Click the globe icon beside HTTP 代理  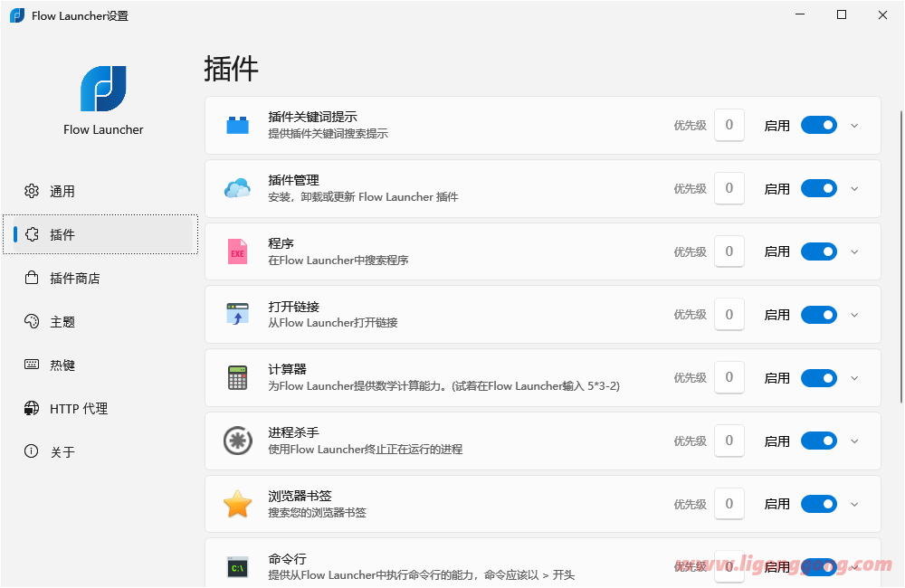point(32,409)
